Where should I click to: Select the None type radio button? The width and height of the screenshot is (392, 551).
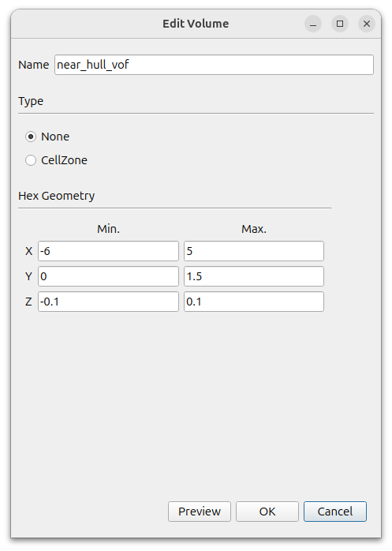coord(31,137)
